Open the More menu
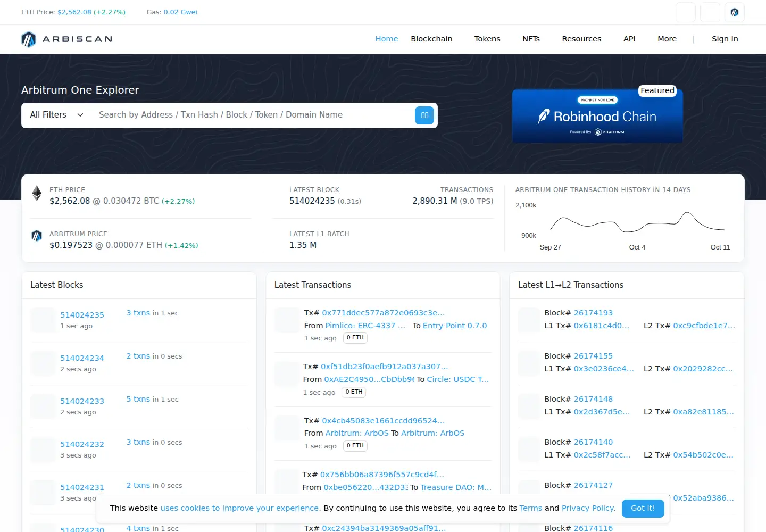This screenshot has width=766, height=532. coord(667,39)
